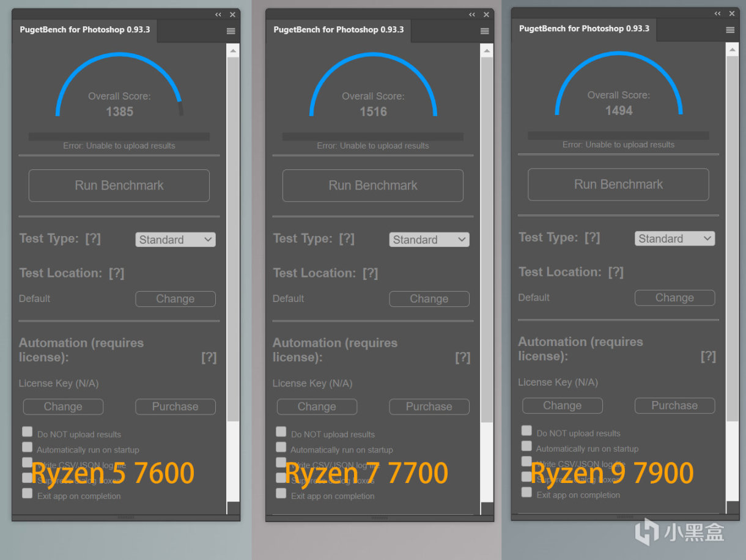Check Exit app on completion in Ryzen 9 7900 panel
This screenshot has width=746, height=560.
pyautogui.click(x=526, y=492)
